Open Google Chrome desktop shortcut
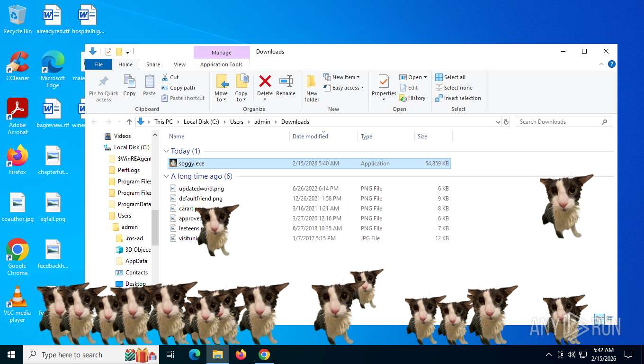The image size is (644, 364). [x=18, y=257]
